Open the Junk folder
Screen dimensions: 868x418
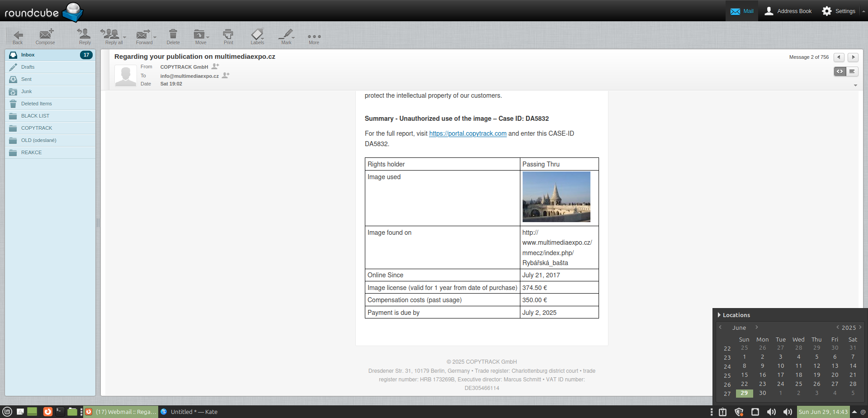(x=27, y=91)
